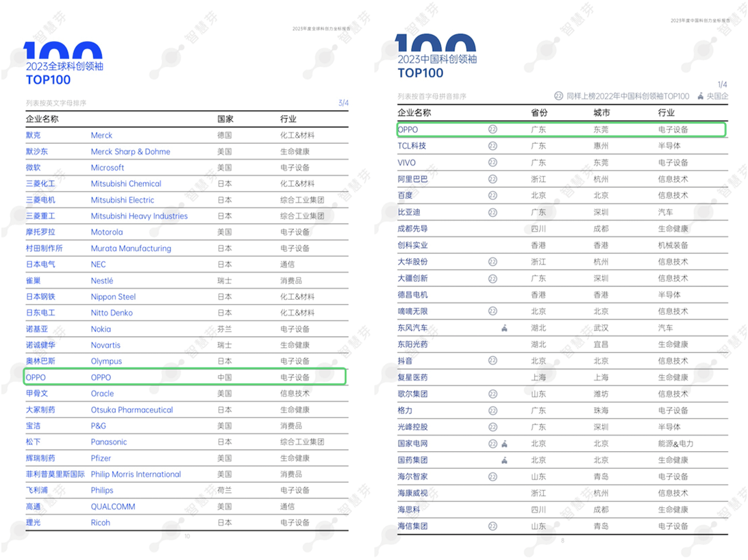Select Philip Morris International
Viewport: 748px width, 560px height.
[136, 474]
